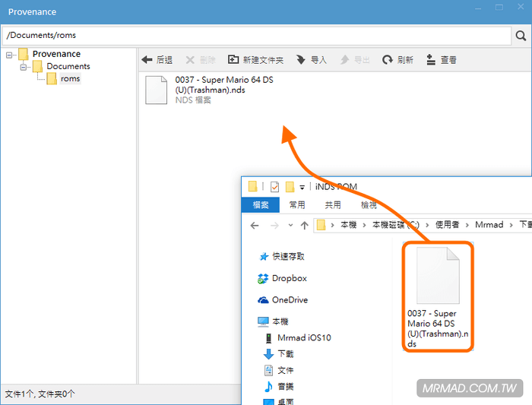Open the 檔案 (File) ribbon tab
This screenshot has width=532, height=405.
coord(261,205)
